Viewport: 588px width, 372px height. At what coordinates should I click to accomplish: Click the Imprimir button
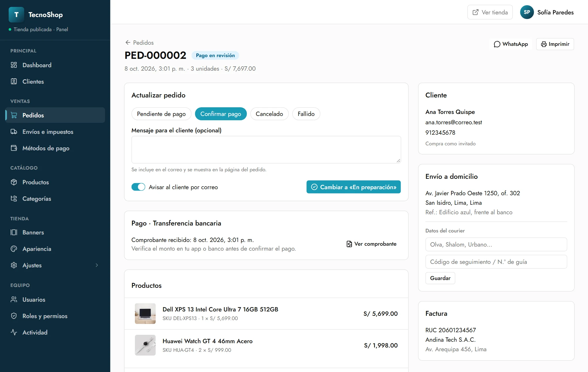[x=555, y=44]
